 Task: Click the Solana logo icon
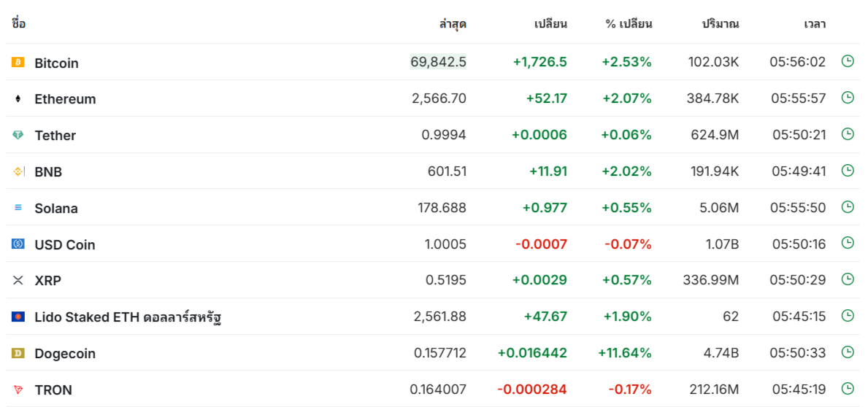18,208
